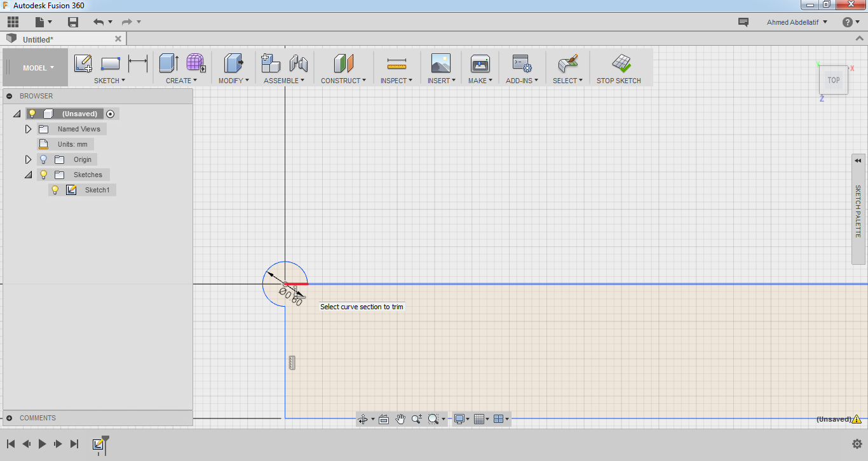Image resolution: width=868 pixels, height=461 pixels.
Task: Select the Extrude tool icon
Action: 168,63
